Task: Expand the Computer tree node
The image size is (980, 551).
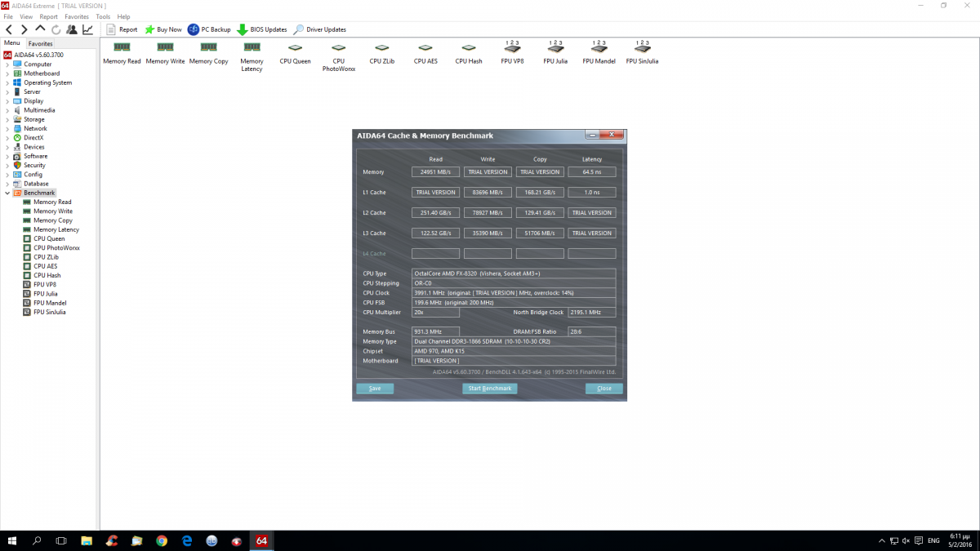Action: tap(7, 64)
